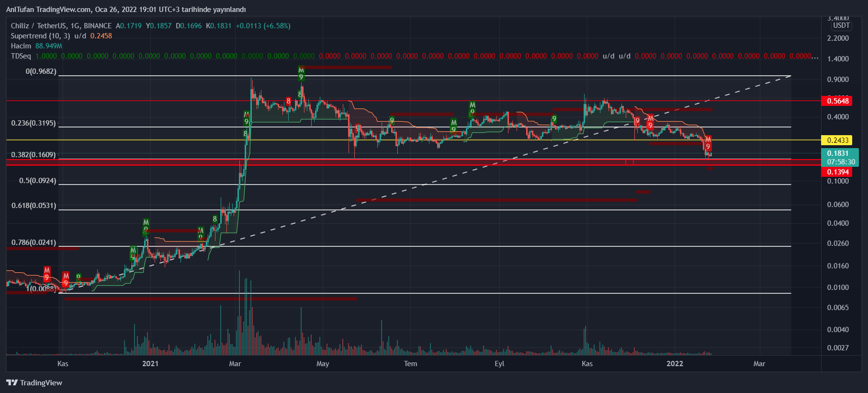Click the green M9 marker above the 0.9682 line
The height and width of the screenshot is (393, 868).
pyautogui.click(x=301, y=73)
